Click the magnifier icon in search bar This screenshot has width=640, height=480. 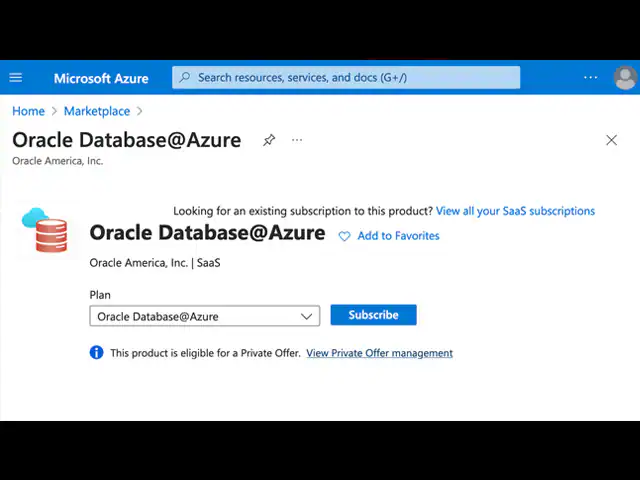(184, 78)
